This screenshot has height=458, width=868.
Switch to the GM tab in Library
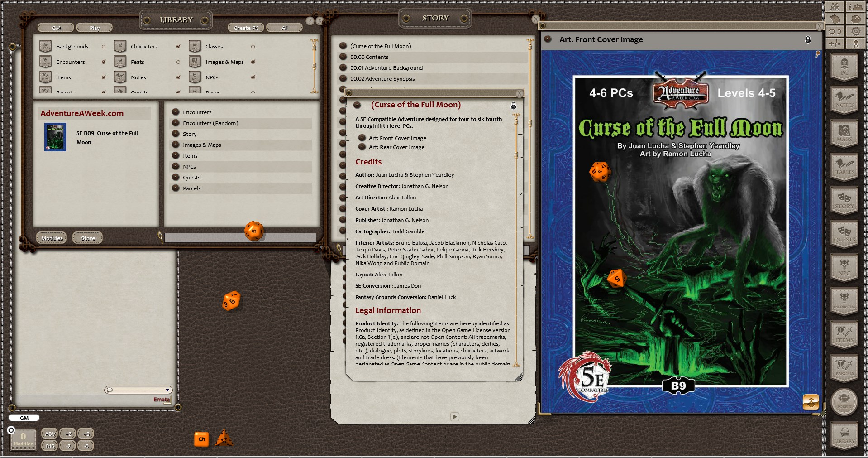coord(56,28)
